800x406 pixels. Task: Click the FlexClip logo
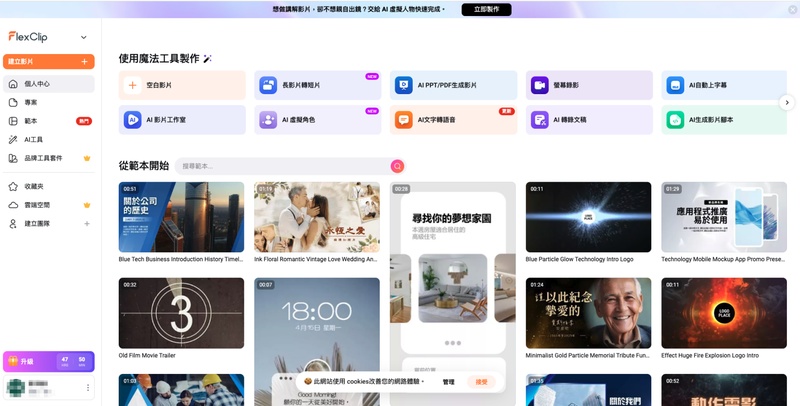[x=28, y=37]
